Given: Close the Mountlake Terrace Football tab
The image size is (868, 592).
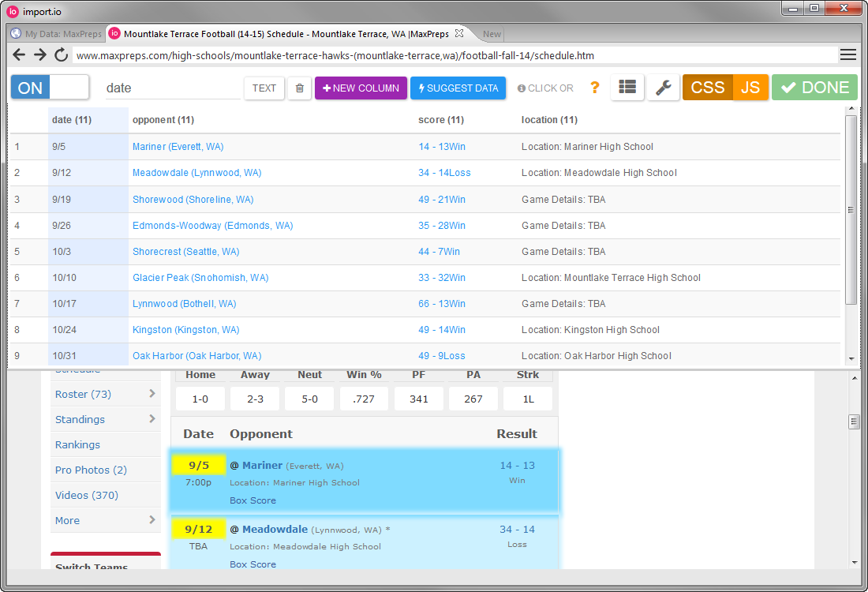Looking at the screenshot, I should click(459, 33).
